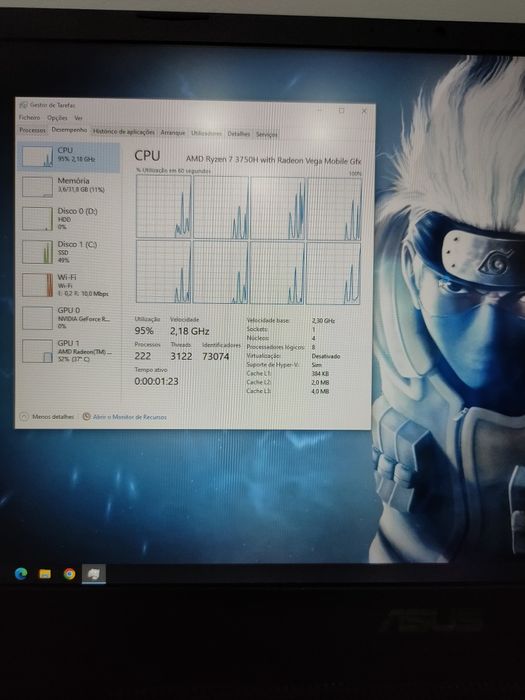Select the Desempenho tab

click(69, 130)
